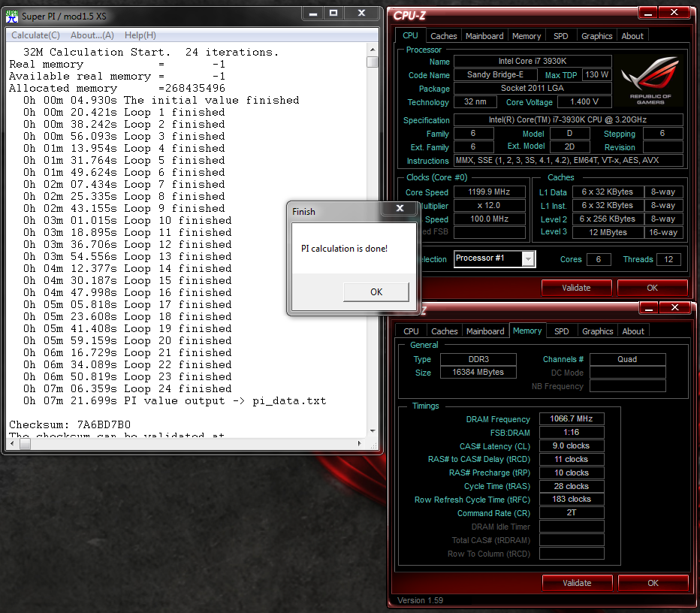Screen dimensions: 700x613
Task: Open Caches tab in lower CPU-Z window
Action: tap(444, 331)
